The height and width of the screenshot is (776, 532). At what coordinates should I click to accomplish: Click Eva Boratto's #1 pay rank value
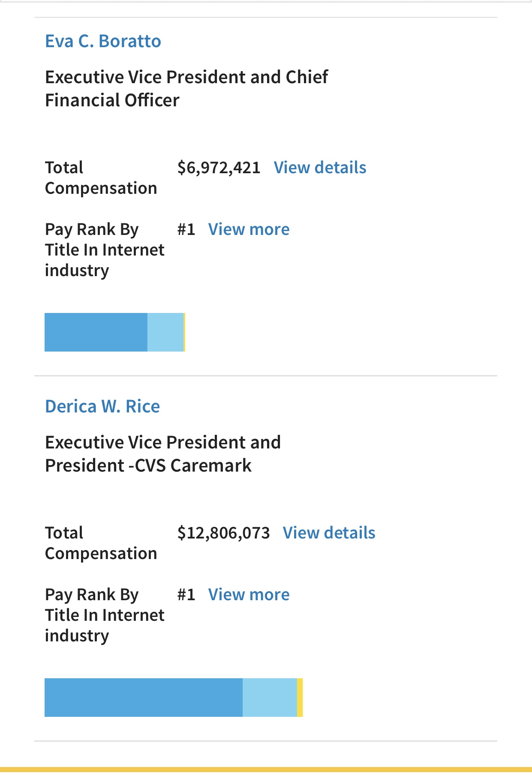coord(186,229)
